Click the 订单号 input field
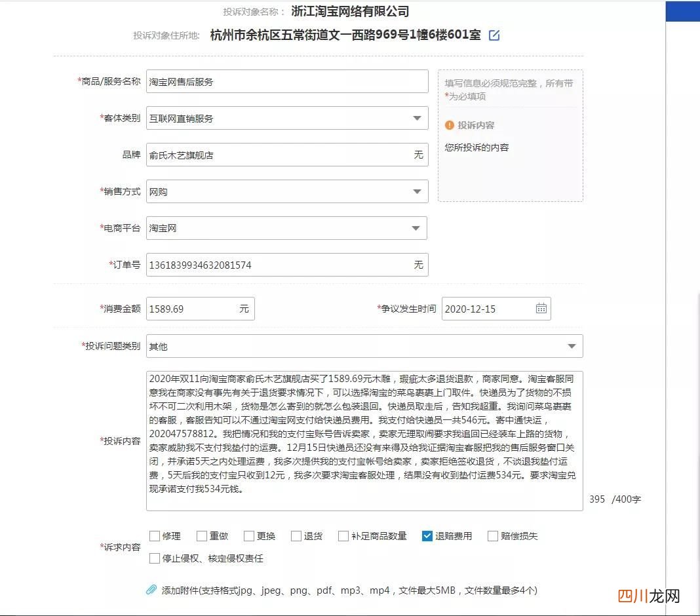 [287, 265]
